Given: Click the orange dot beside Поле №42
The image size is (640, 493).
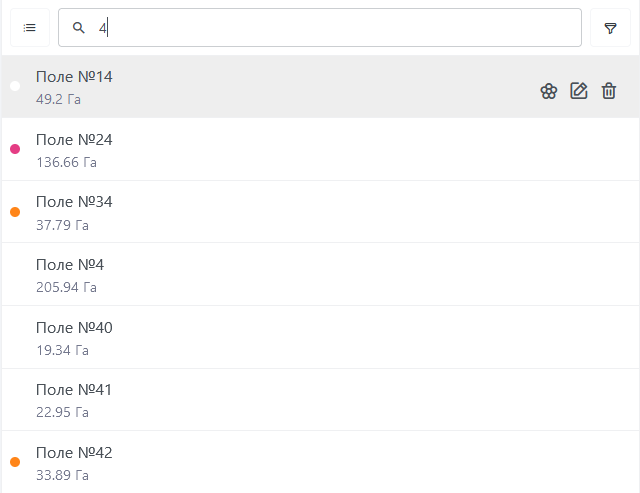Looking at the screenshot, I should coord(15,462).
